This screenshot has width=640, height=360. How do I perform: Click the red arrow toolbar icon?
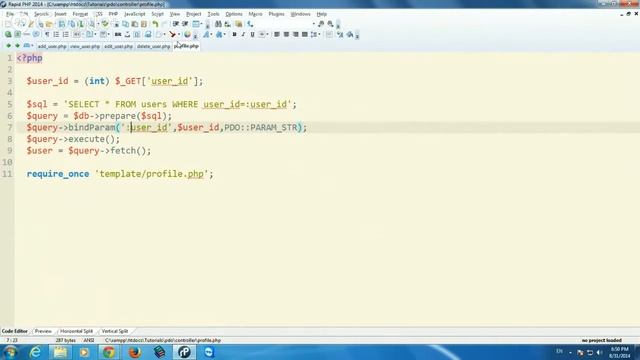[173, 34]
